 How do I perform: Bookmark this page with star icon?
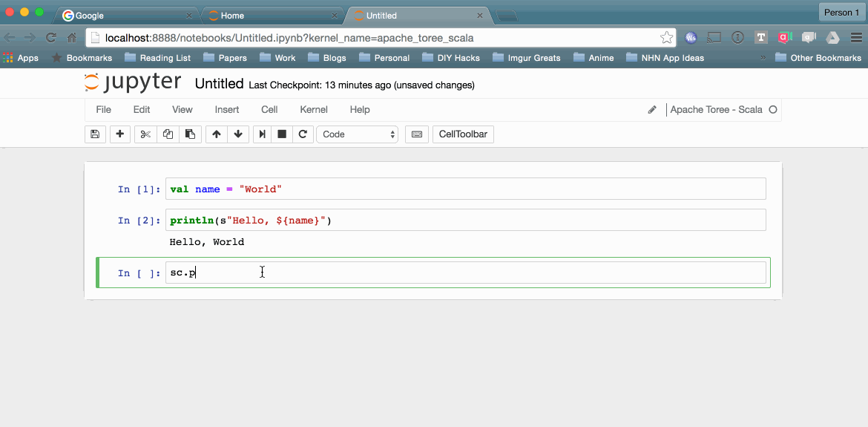point(666,37)
